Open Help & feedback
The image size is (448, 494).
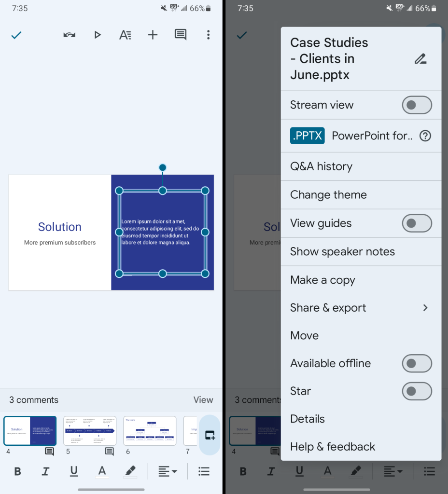(333, 447)
